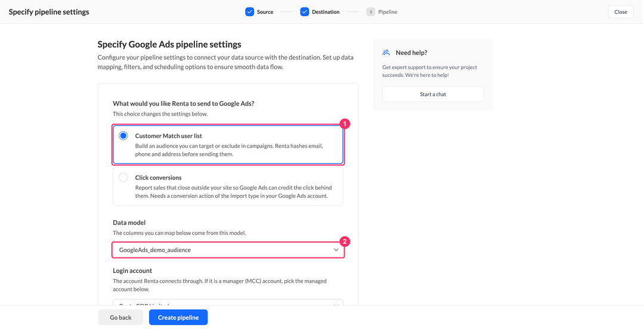Image resolution: width=644 pixels, height=329 pixels.
Task: Select the Customer Match user list option
Action: [x=228, y=145]
